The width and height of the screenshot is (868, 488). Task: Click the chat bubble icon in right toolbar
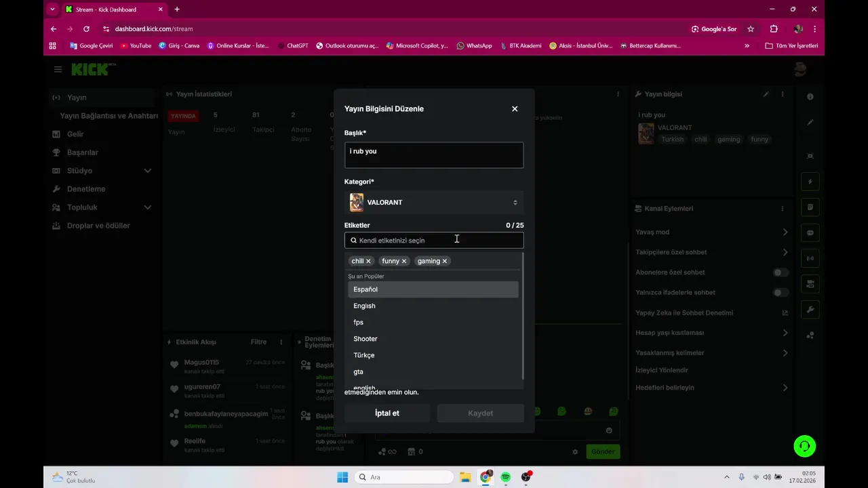(x=810, y=232)
